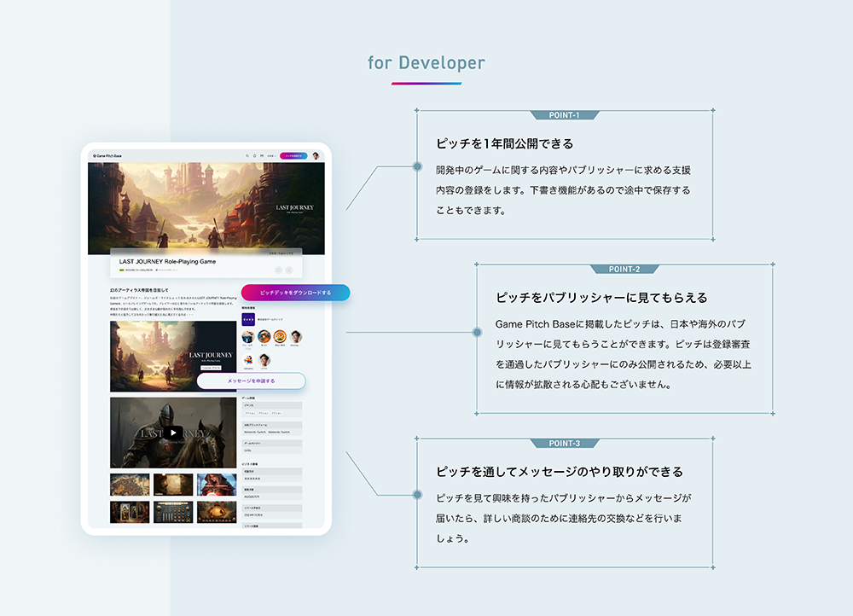Play the knight video

(x=173, y=432)
